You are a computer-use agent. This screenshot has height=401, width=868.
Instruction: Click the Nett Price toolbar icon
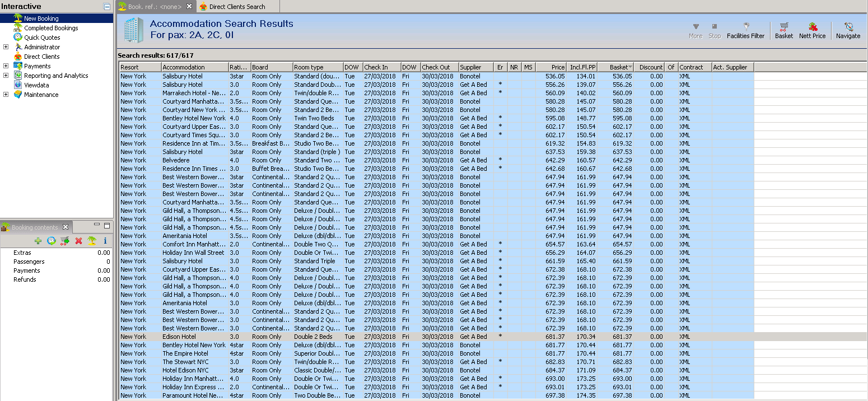[x=812, y=27]
